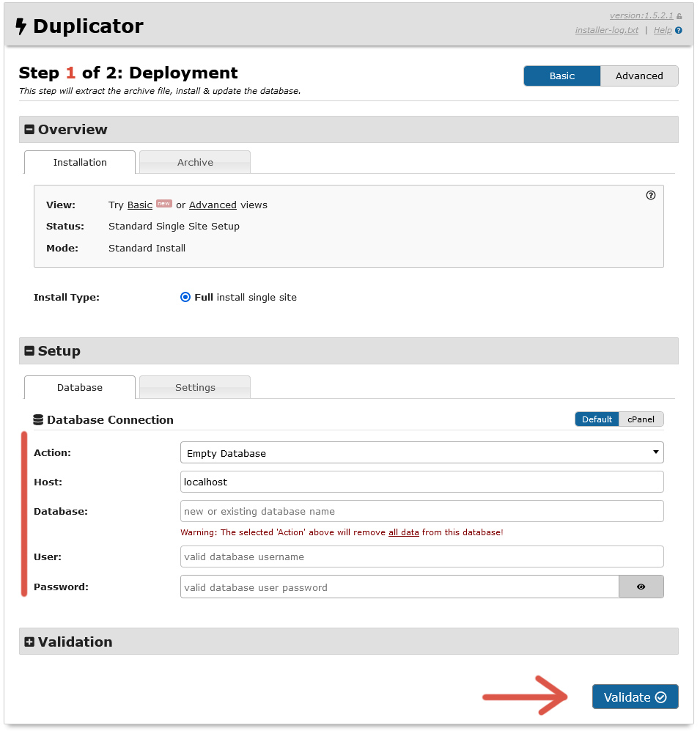The image size is (700, 731).
Task: Click 'Standard Install' mode text
Action: (147, 248)
